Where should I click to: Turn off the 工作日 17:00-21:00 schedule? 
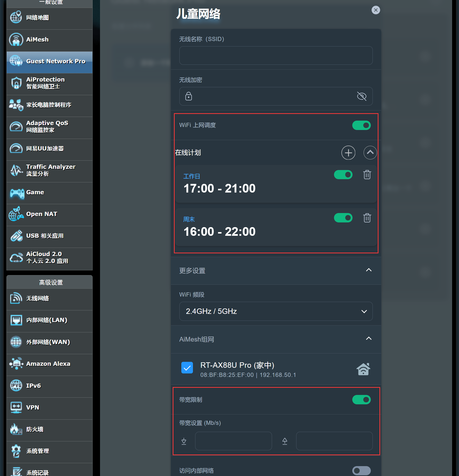[x=343, y=175]
